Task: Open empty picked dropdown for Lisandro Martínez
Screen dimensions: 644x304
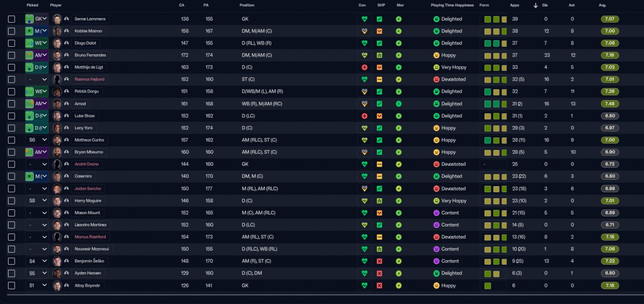Action: (x=37, y=225)
